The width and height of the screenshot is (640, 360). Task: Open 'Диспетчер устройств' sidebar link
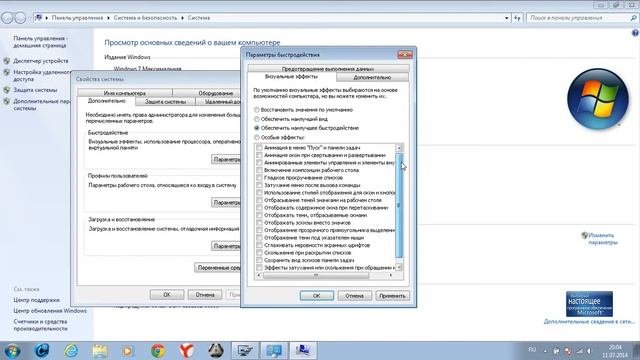(x=41, y=61)
